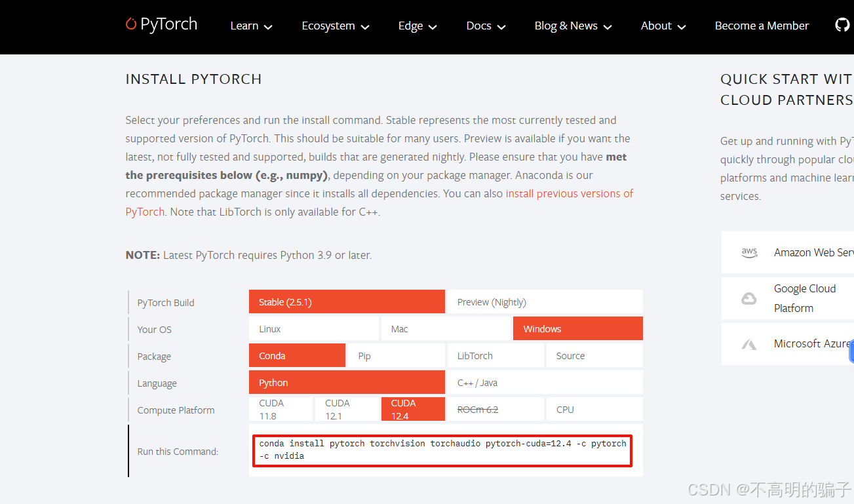Image resolution: width=854 pixels, height=504 pixels.
Task: Click the PyTorch flame logo
Action: 131,24
